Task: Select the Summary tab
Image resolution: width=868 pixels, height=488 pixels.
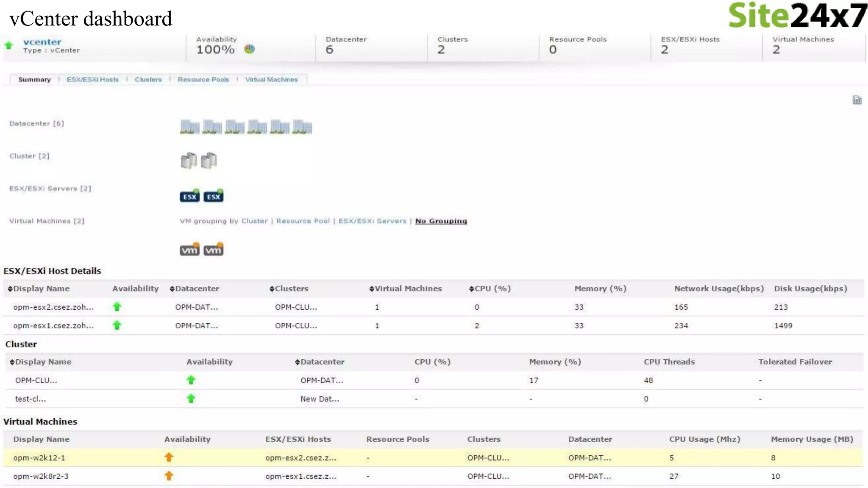Action: (34, 80)
